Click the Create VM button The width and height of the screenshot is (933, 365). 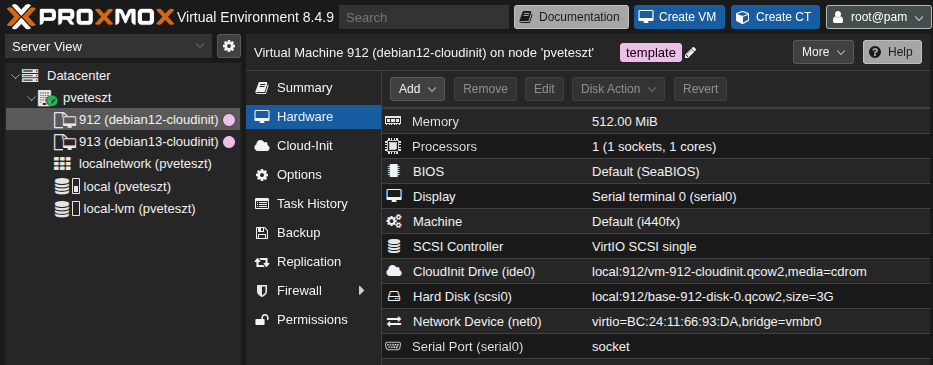coord(680,17)
